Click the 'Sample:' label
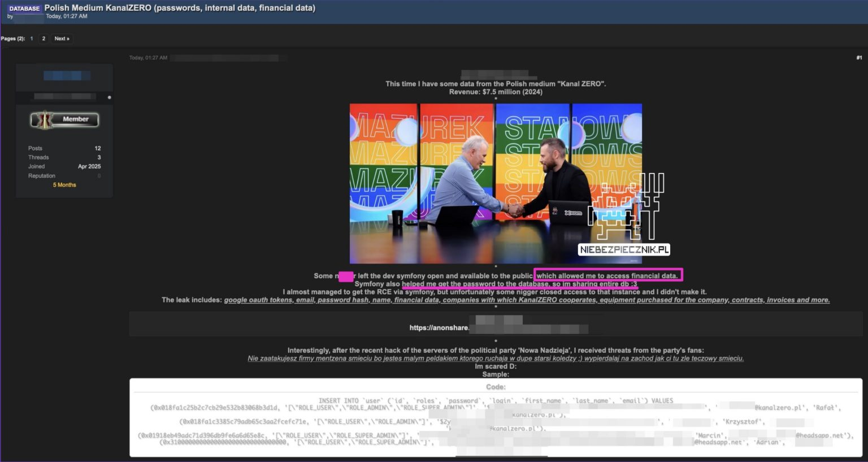 click(x=496, y=374)
